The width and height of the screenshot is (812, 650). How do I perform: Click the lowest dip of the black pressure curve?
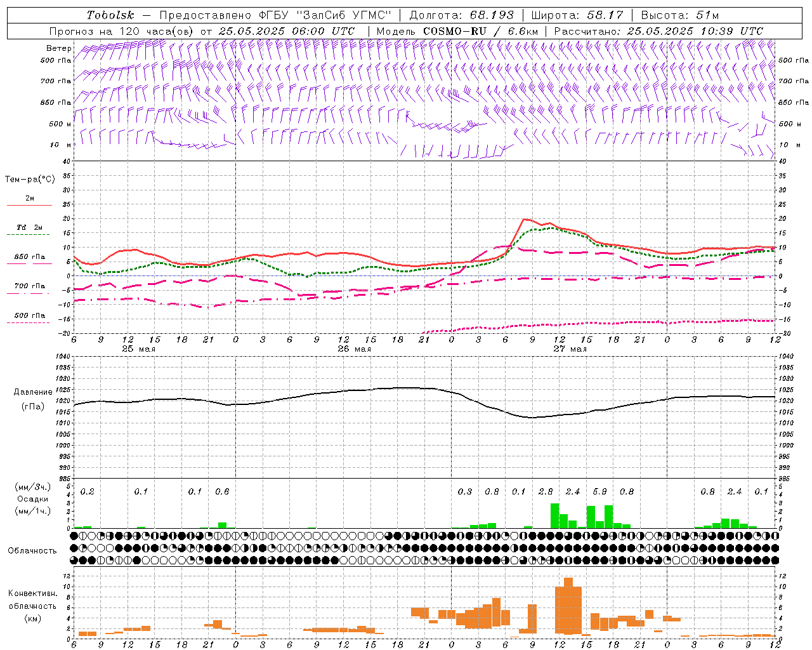[x=532, y=418]
